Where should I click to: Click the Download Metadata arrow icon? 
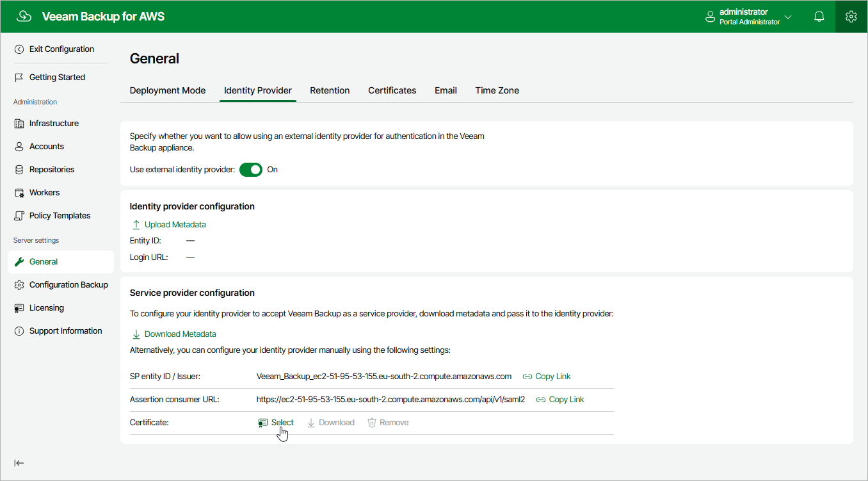click(x=136, y=334)
